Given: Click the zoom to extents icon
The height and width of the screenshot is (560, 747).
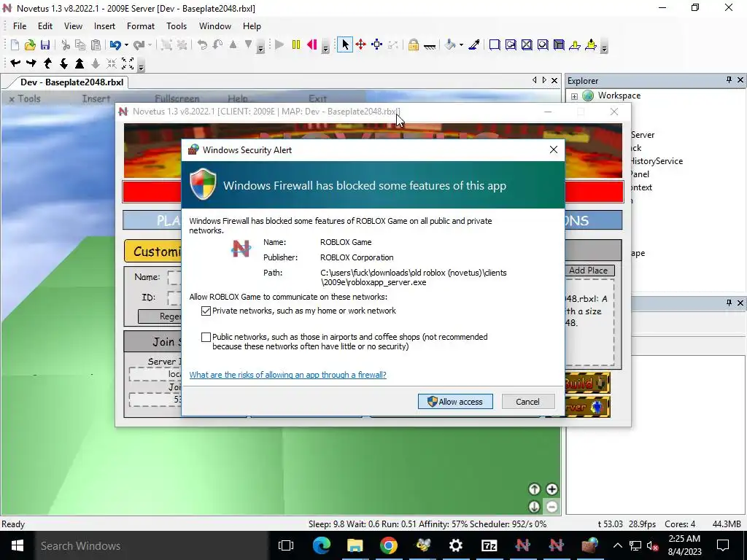Looking at the screenshot, I should 127,63.
